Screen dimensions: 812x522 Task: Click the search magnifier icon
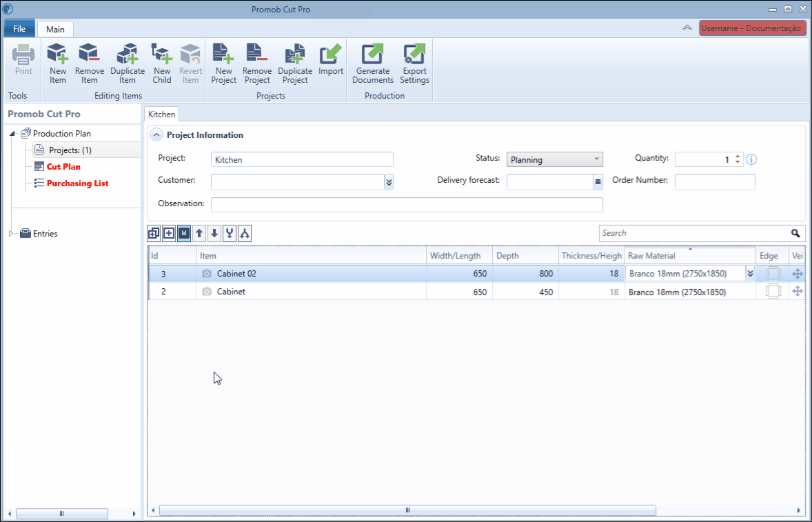point(796,233)
